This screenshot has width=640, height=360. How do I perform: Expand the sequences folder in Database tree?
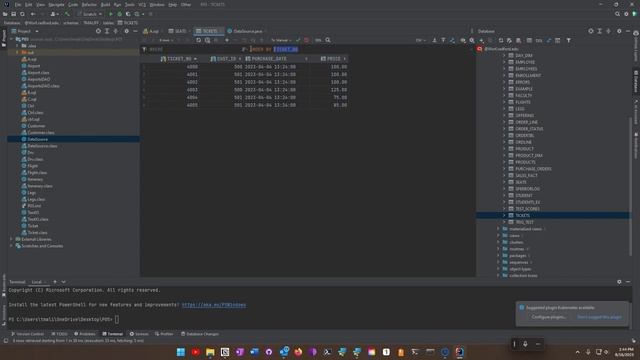pyautogui.click(x=498, y=262)
